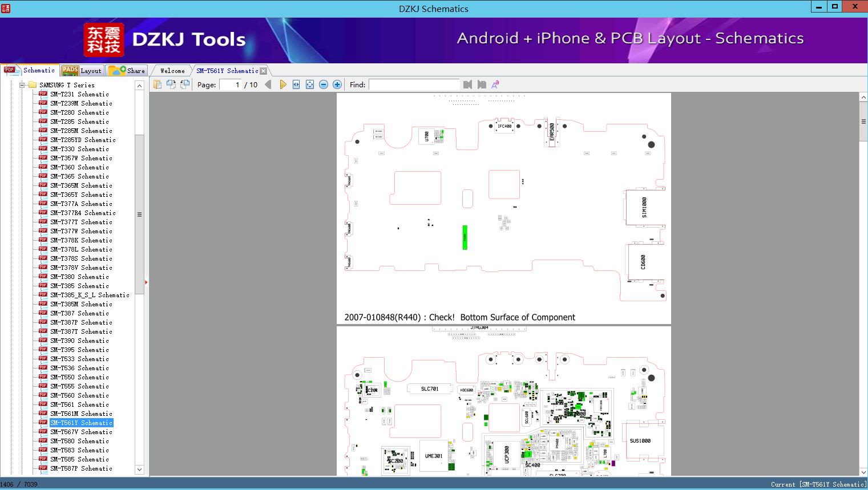Click the '2007-010848(R440) : Check!' note text
This screenshot has width=868, height=490.
[x=399, y=317]
